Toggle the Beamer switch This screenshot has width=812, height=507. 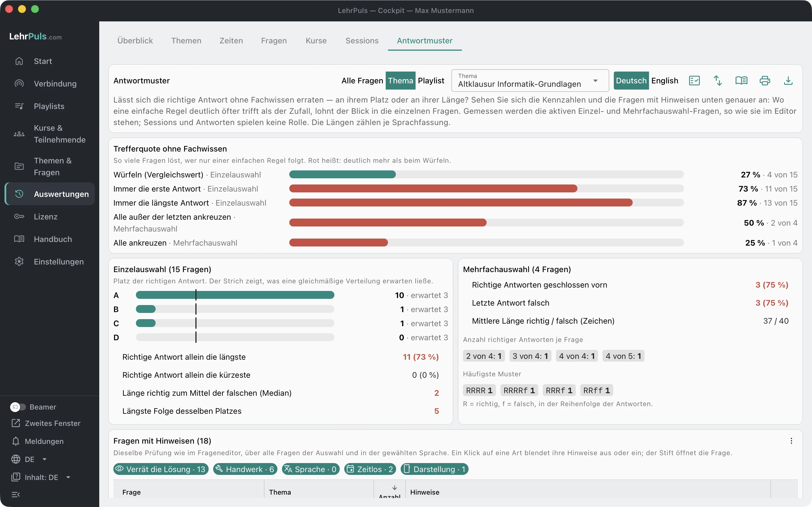pyautogui.click(x=18, y=407)
